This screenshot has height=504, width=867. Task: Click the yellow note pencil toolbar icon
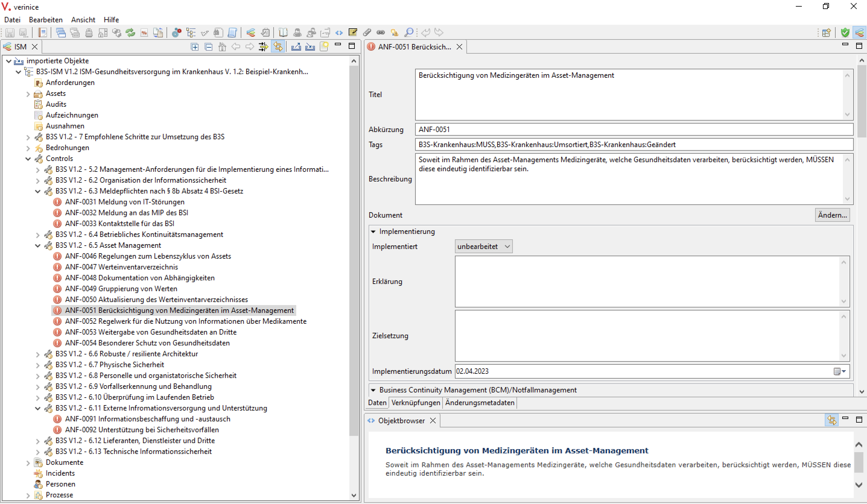click(353, 33)
